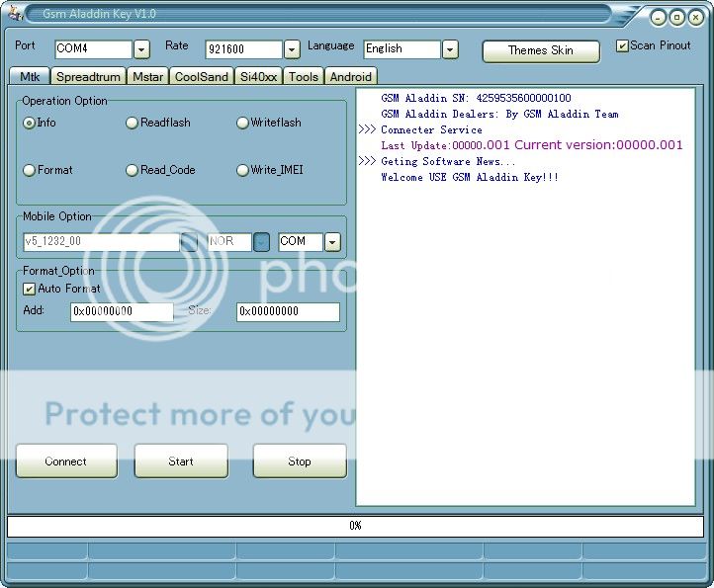Switch to the Mtk tab
714x588 pixels.
tap(30, 76)
